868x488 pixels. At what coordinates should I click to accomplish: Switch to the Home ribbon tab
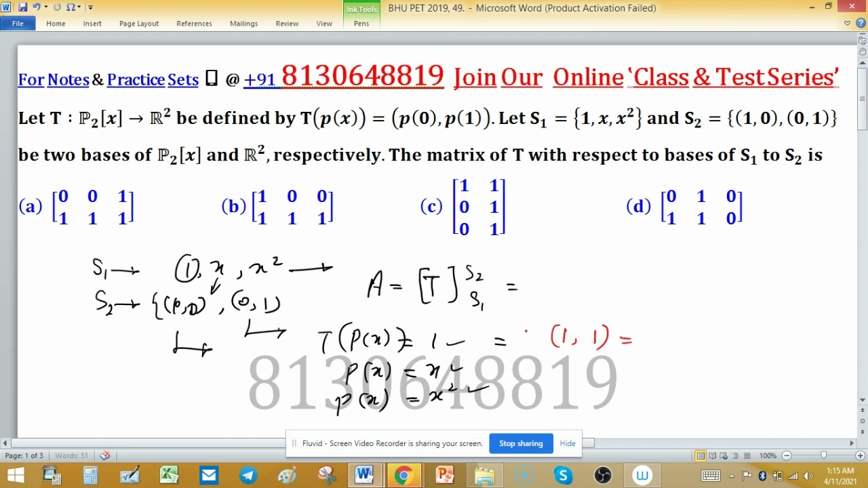pos(56,23)
